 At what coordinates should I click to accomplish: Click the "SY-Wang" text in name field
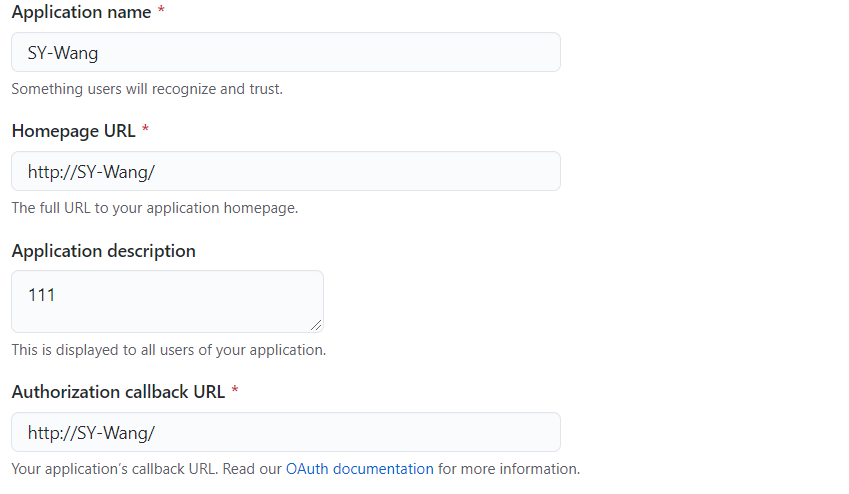point(63,53)
